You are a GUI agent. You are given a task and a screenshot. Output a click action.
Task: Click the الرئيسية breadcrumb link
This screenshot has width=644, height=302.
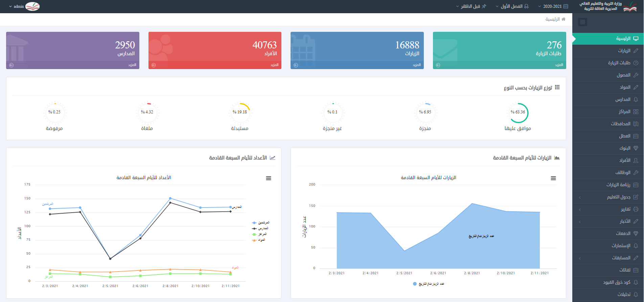click(x=552, y=19)
